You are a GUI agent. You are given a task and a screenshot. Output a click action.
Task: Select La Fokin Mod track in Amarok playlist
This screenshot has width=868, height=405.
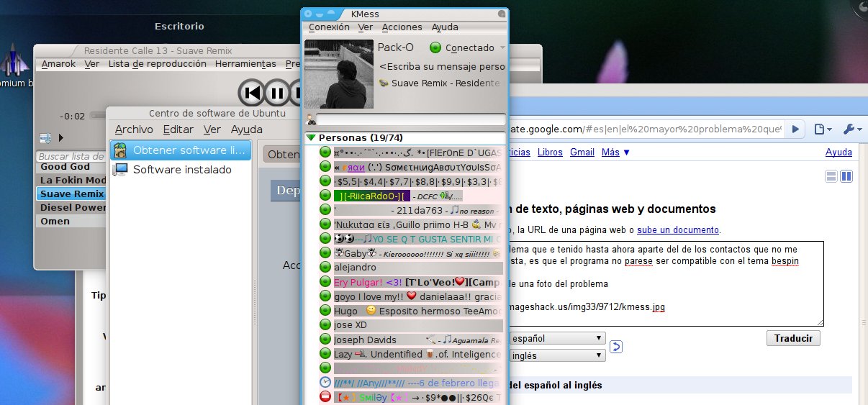point(70,180)
